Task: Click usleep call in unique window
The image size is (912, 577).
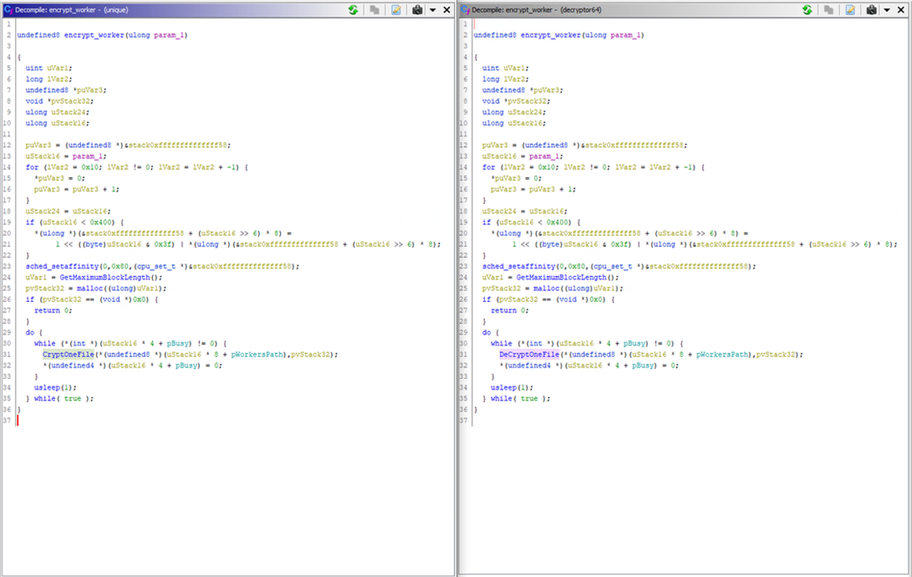Action: 47,387
